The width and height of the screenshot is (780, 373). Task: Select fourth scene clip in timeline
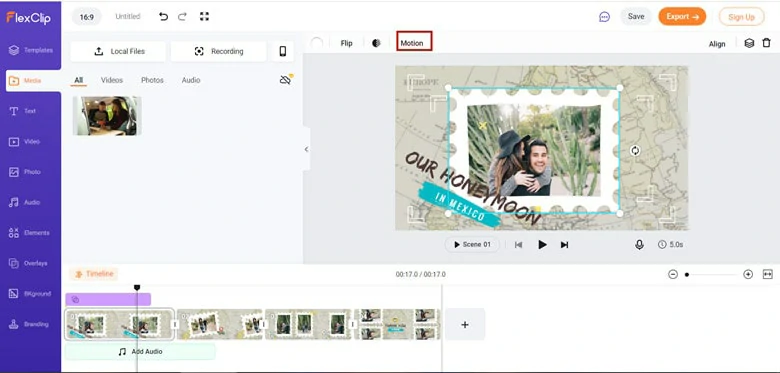(397, 325)
